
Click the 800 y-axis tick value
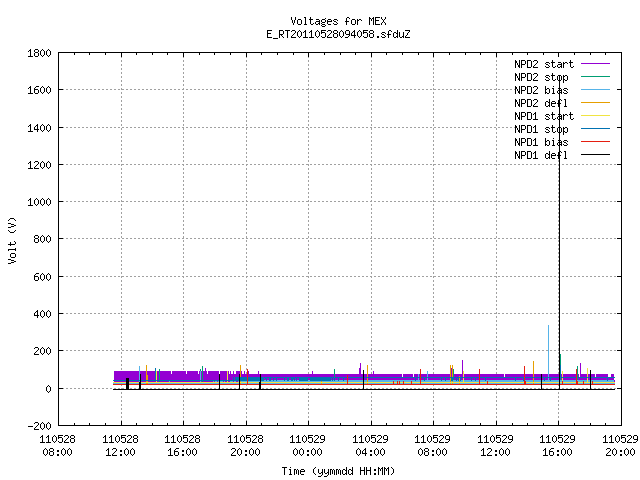(x=42, y=239)
